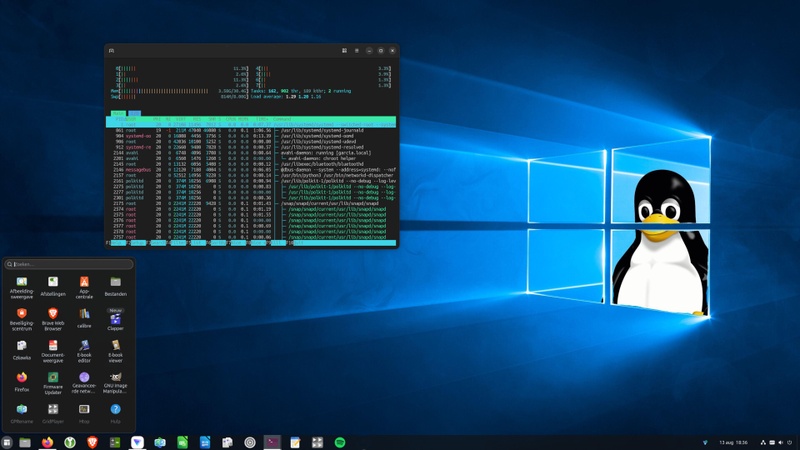Open the notes text editor on taskbar
The image size is (800, 450).
[x=295, y=442]
